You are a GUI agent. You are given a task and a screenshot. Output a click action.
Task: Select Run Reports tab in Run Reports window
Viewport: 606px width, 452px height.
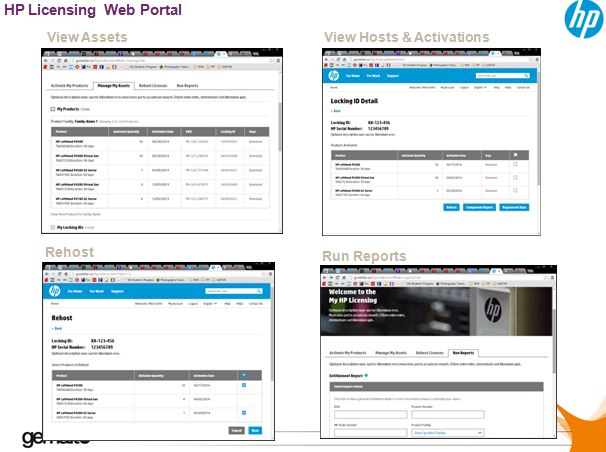(x=463, y=353)
